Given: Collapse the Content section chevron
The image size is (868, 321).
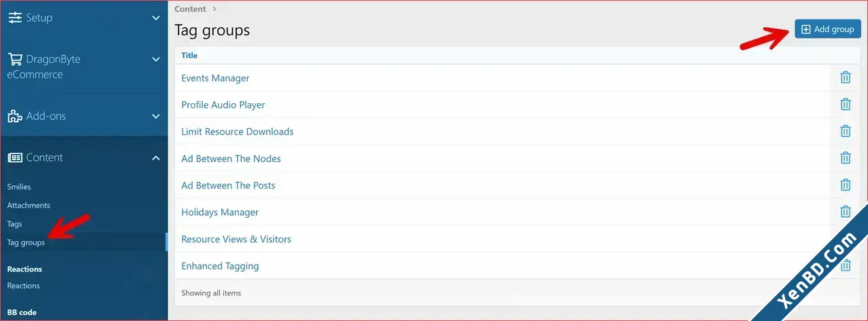Looking at the screenshot, I should click(x=155, y=157).
